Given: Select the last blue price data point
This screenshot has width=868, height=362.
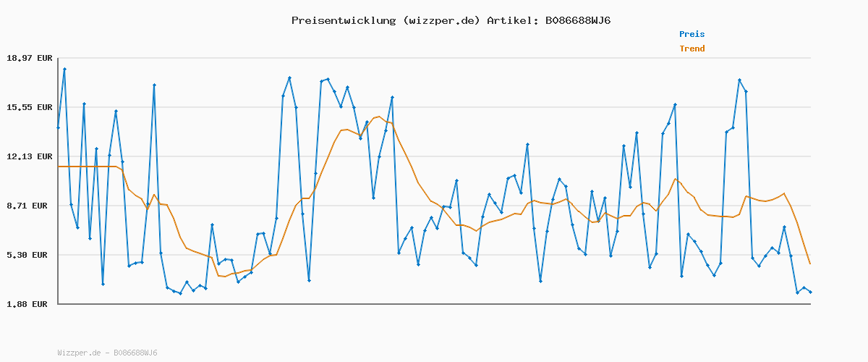Looking at the screenshot, I should pos(810,292).
